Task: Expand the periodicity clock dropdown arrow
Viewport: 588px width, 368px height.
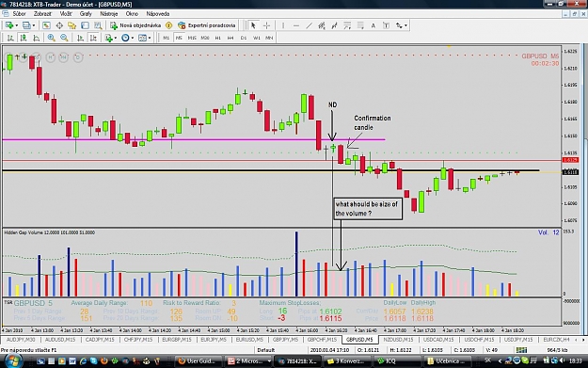Action: point(133,38)
